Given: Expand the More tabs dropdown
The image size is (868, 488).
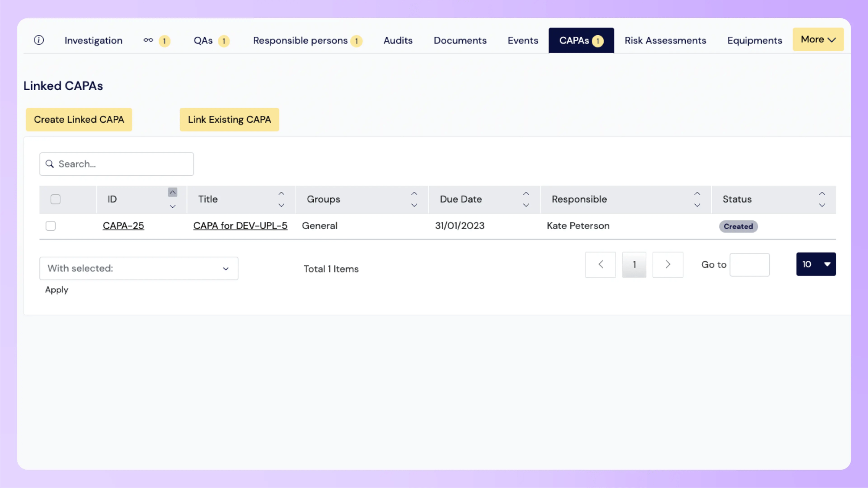Looking at the screenshot, I should tap(818, 39).
